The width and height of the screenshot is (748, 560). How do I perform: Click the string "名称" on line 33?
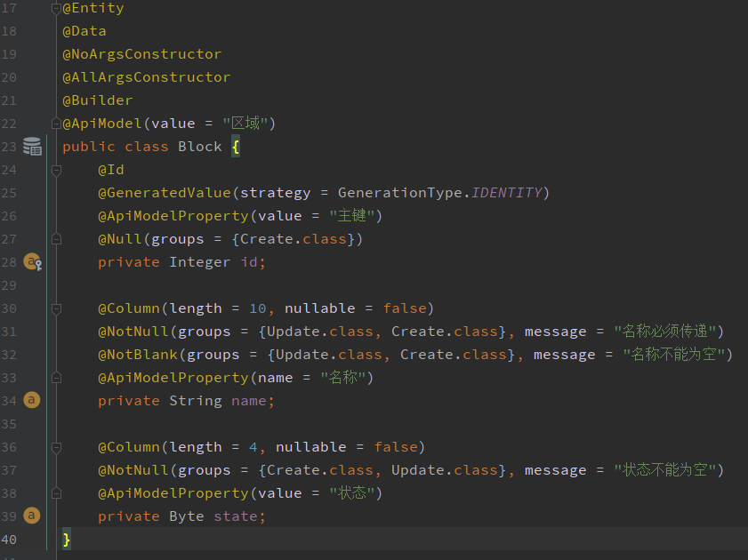(342, 377)
